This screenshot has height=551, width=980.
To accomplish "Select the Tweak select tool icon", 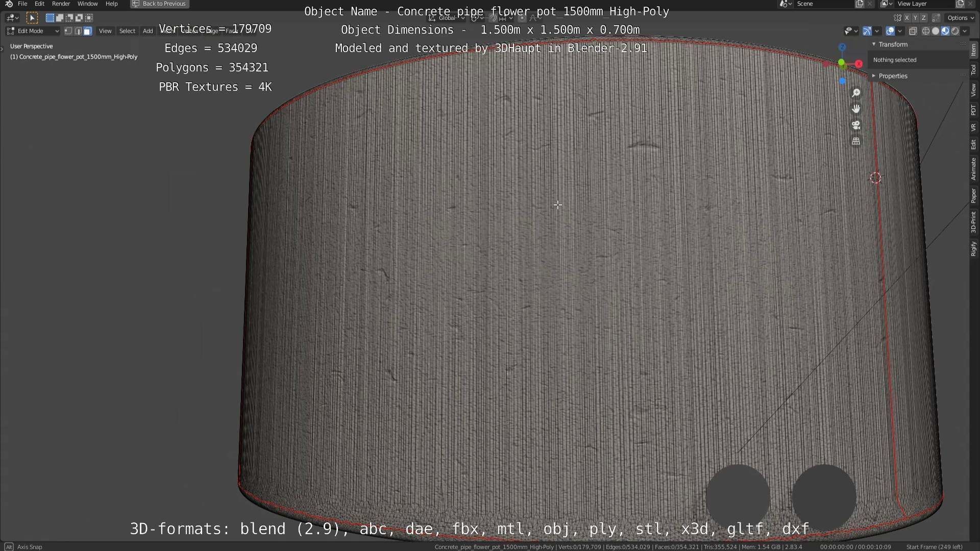I will point(32,18).
